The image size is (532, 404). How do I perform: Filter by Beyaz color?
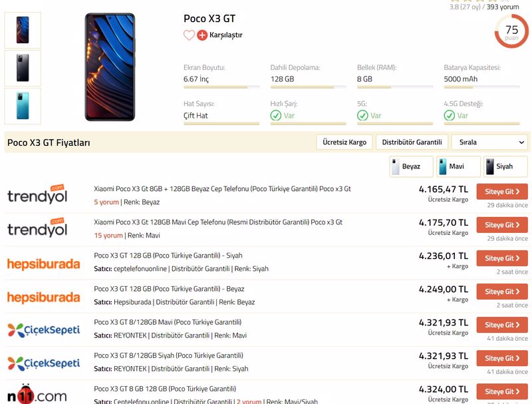click(411, 166)
